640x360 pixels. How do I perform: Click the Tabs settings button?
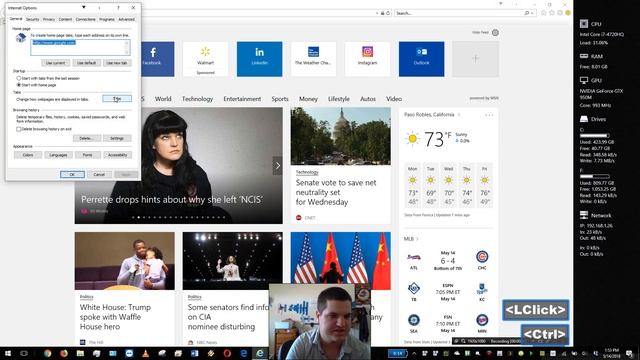click(x=117, y=99)
